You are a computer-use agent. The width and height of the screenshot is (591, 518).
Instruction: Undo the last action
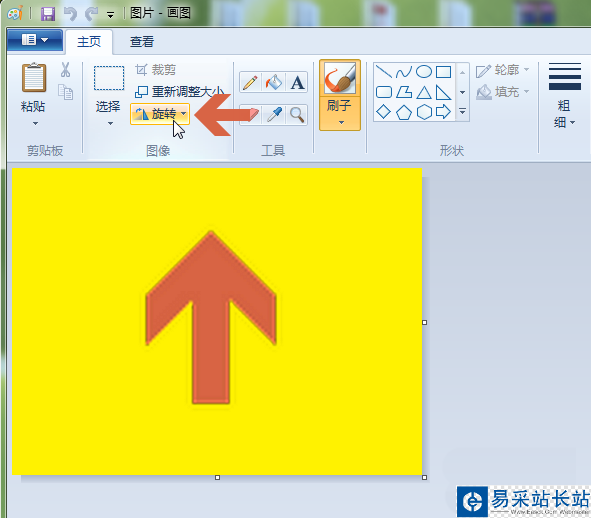(70, 14)
